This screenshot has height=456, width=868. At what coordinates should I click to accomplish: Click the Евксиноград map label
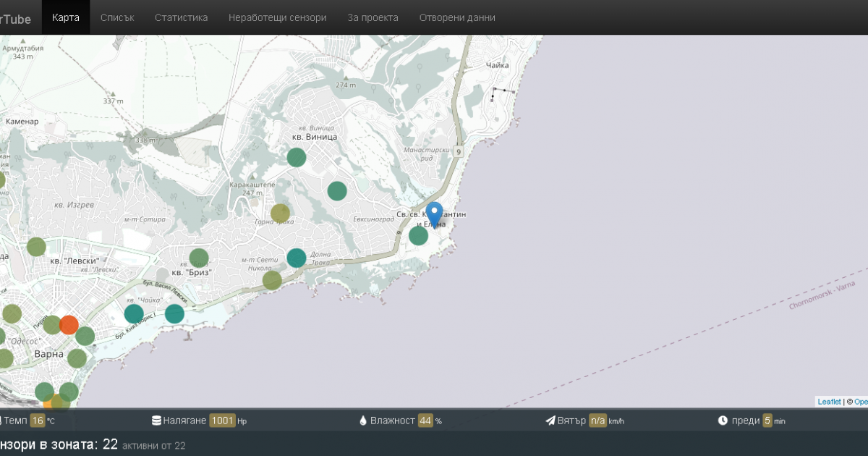point(374,218)
